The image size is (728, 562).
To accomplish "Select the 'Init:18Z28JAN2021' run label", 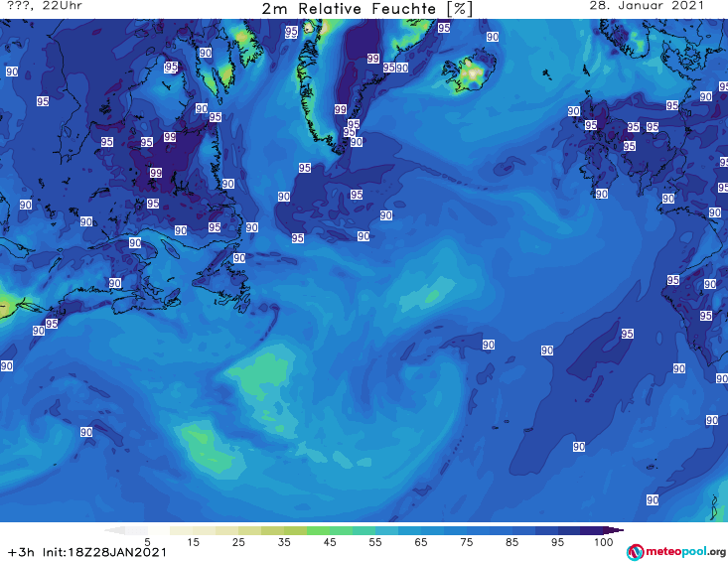I will [x=104, y=552].
